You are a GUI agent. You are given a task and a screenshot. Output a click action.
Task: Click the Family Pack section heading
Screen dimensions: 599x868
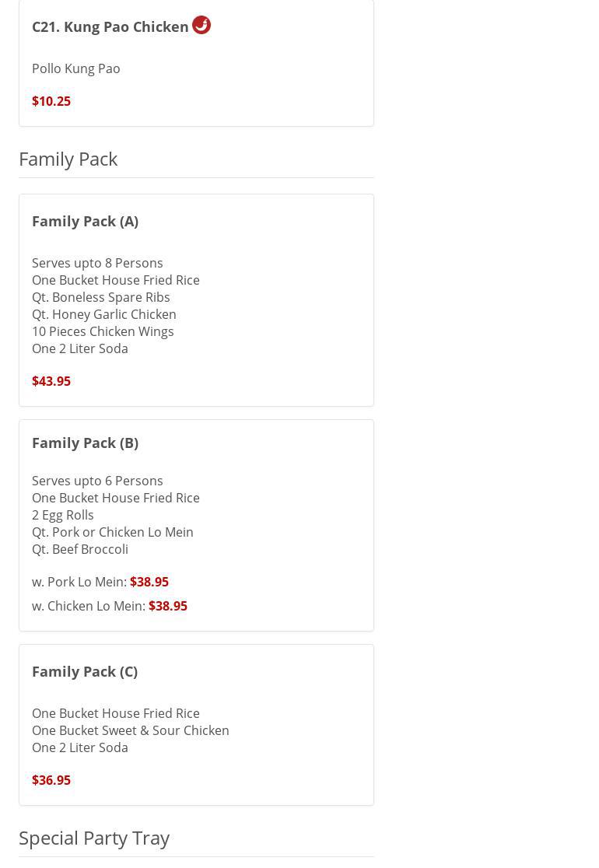coord(68,159)
